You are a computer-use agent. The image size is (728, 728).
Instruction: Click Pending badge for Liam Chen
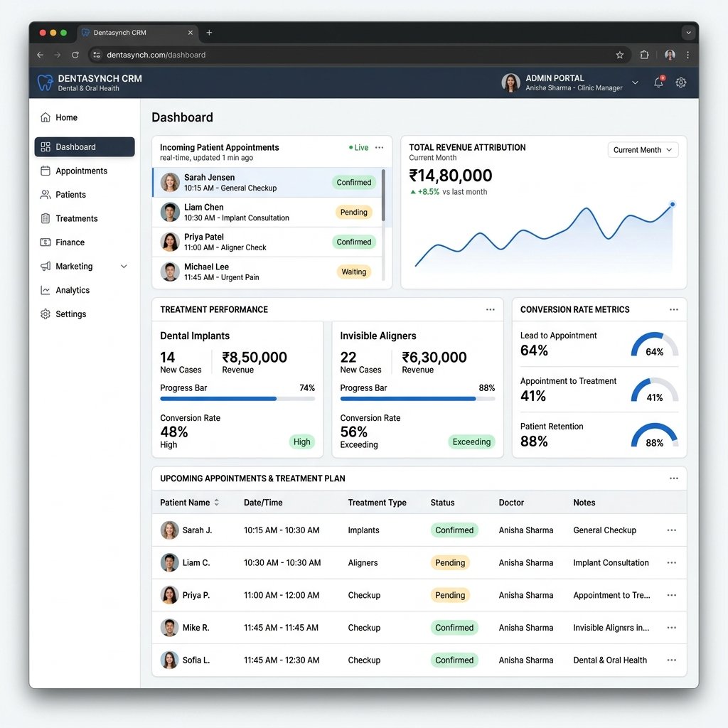pyautogui.click(x=354, y=212)
